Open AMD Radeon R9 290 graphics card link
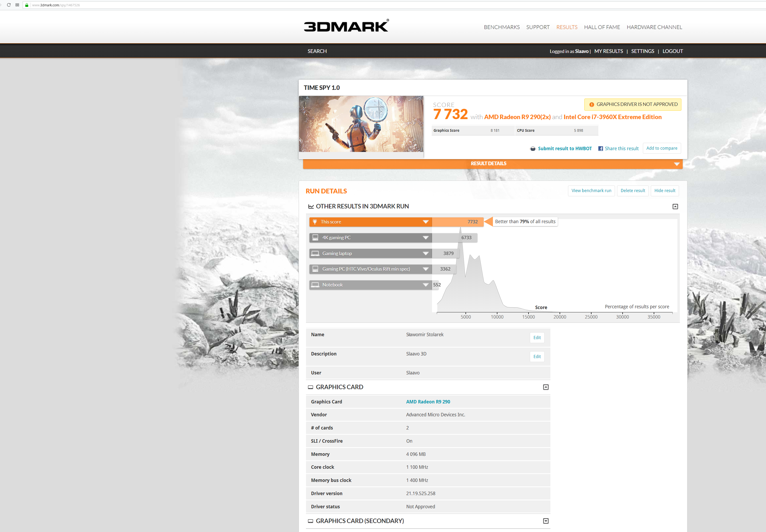Viewport: 766px width, 532px height. pos(428,402)
